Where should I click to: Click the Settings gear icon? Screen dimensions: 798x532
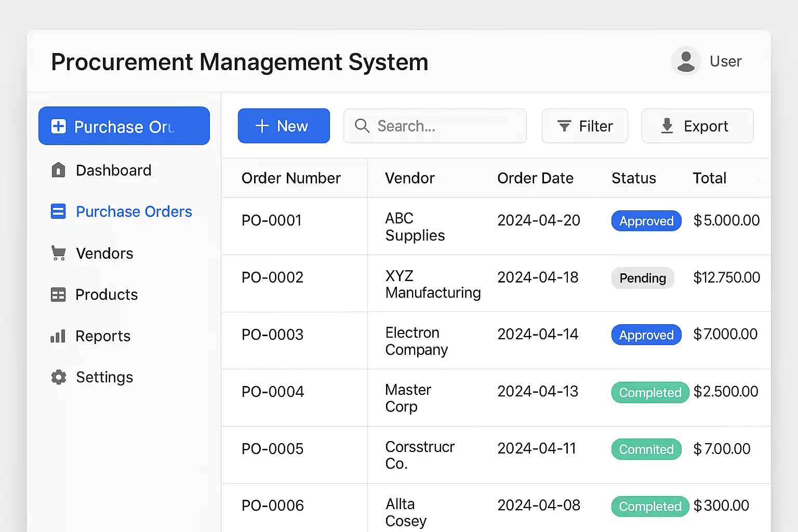(x=58, y=377)
